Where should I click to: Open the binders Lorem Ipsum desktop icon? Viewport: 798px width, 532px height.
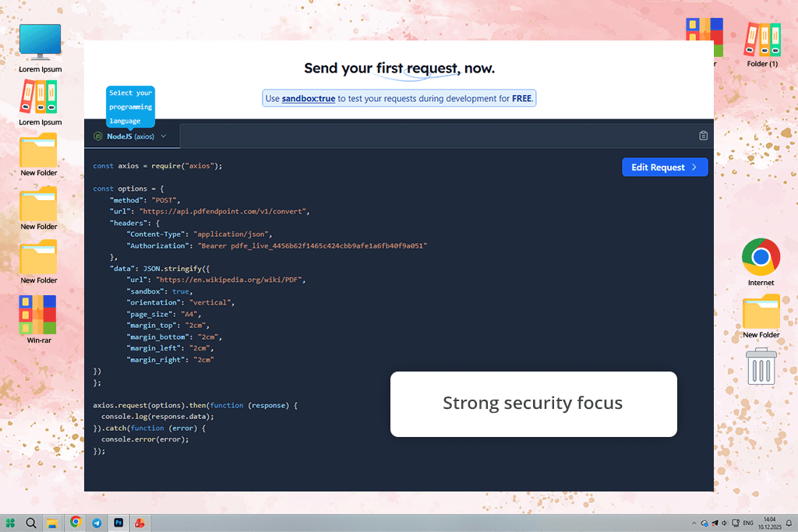click(x=41, y=104)
